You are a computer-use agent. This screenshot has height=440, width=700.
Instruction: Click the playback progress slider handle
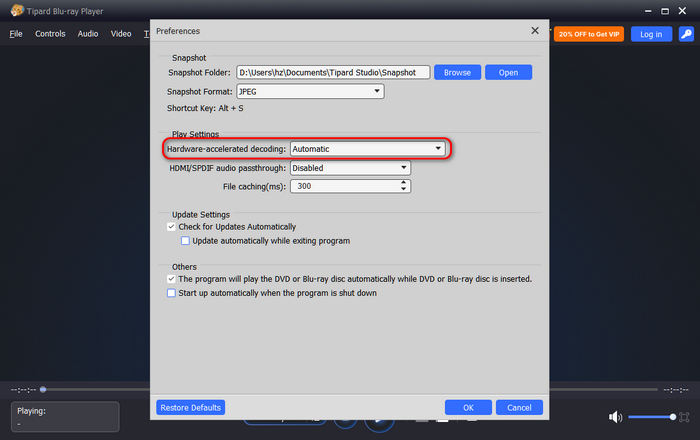pyautogui.click(x=43, y=390)
